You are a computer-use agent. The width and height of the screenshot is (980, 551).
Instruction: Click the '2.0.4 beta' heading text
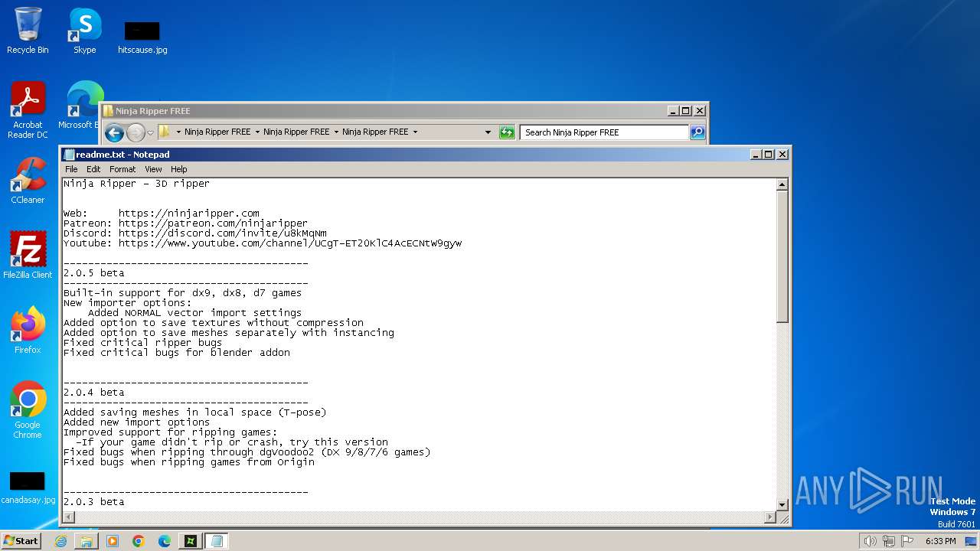pyautogui.click(x=93, y=393)
